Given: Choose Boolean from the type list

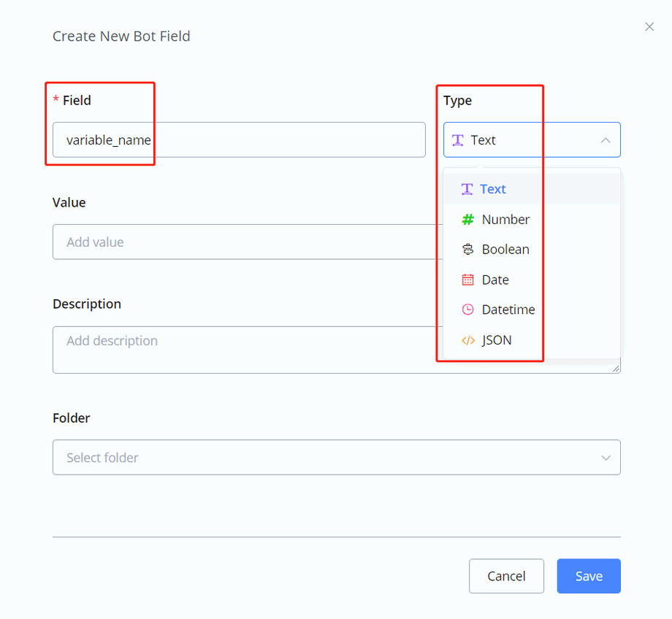Looking at the screenshot, I should [505, 250].
